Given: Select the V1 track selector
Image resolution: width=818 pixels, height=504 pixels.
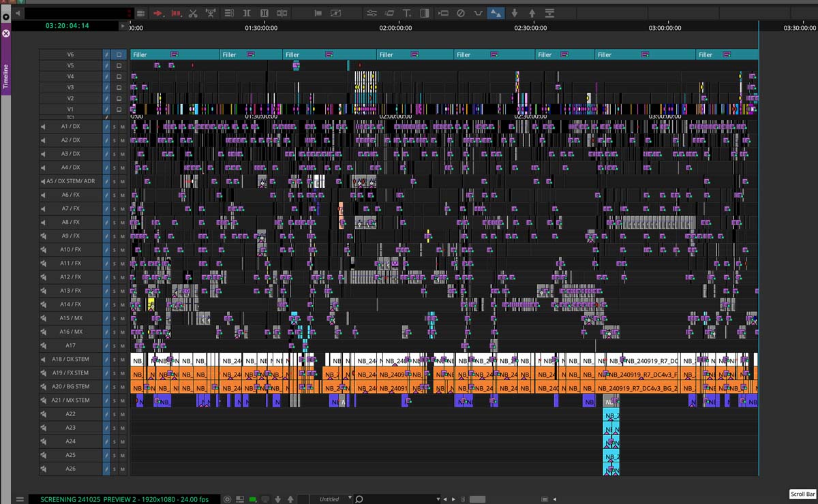Looking at the screenshot, I should 70,110.
